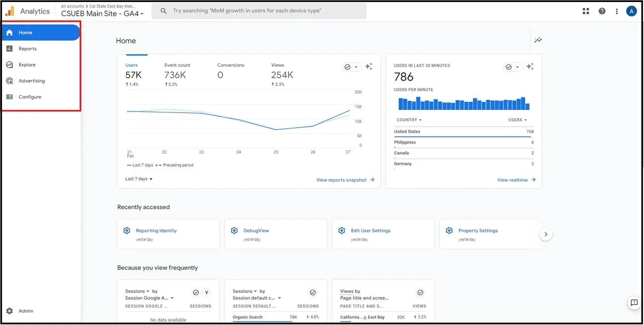Screen dimensions: 644x325
Task: Open the Sessions dropdown on Session default channel card
Action: click(245, 291)
